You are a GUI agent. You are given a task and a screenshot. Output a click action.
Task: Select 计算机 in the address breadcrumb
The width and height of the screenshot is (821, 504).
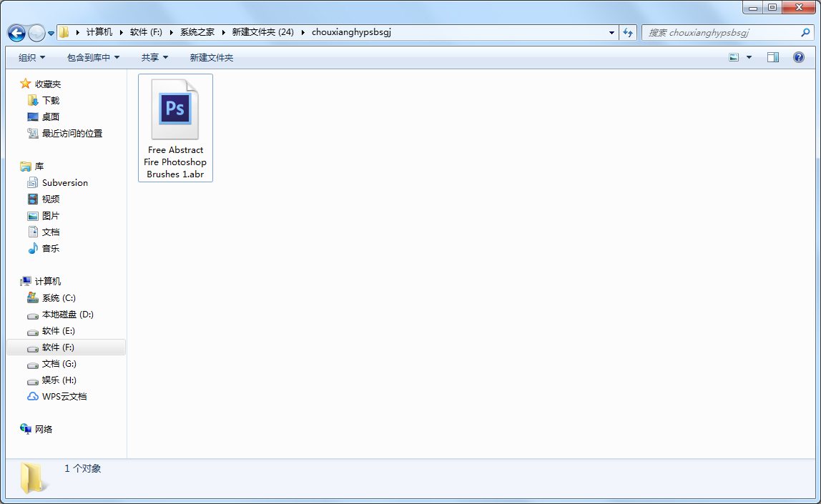click(99, 32)
